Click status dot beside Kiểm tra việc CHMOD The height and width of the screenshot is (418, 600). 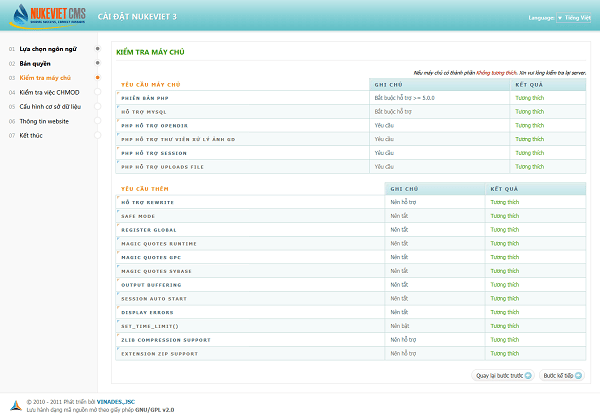[97, 92]
